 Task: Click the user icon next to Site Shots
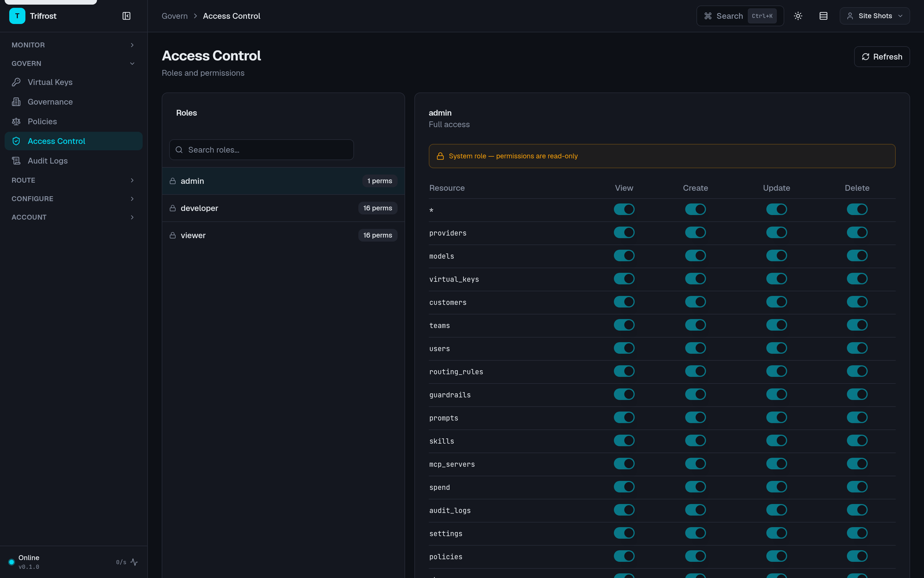click(850, 16)
